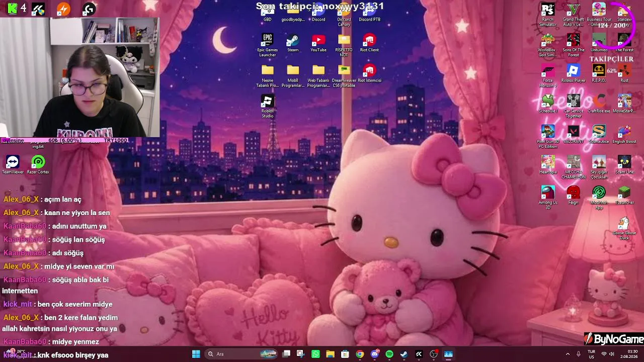
Task: Open Microsoft Store from the taskbar
Action: coord(345,354)
